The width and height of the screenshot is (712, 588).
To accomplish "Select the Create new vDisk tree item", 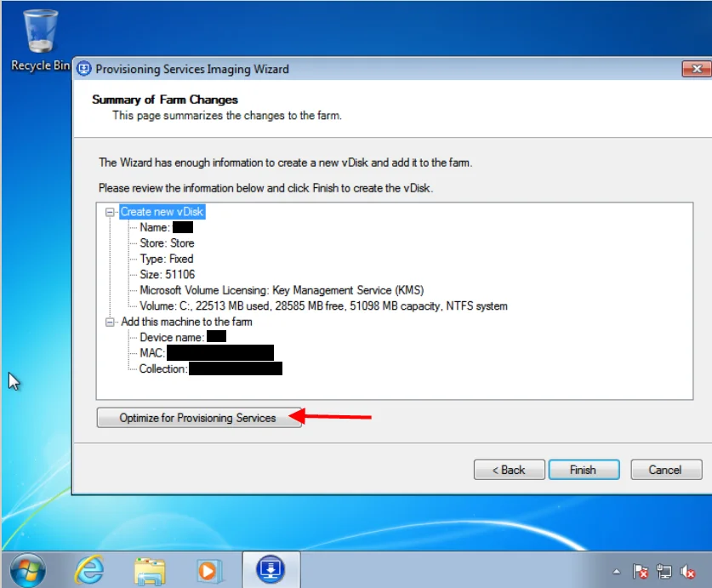I will coord(162,212).
